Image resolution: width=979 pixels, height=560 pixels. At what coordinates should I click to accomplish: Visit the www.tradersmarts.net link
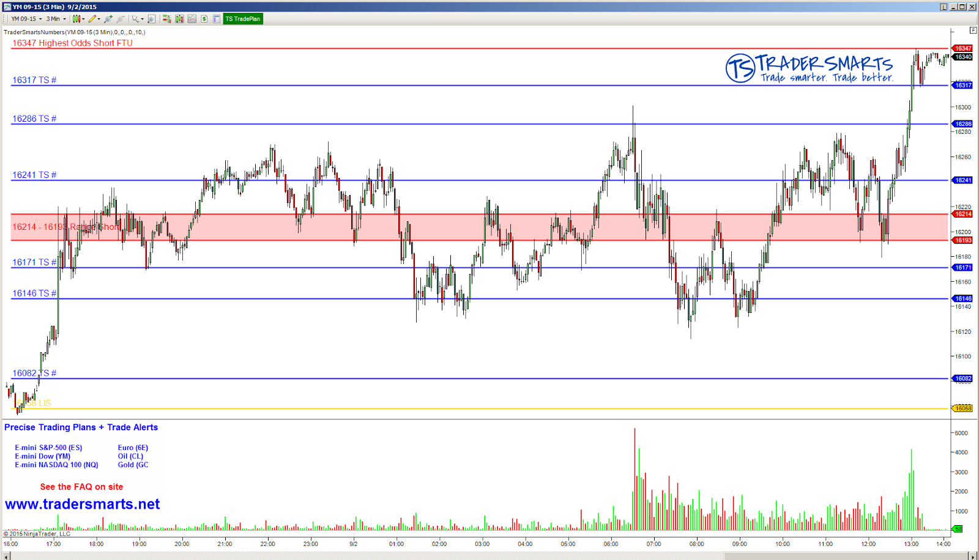pyautogui.click(x=83, y=504)
